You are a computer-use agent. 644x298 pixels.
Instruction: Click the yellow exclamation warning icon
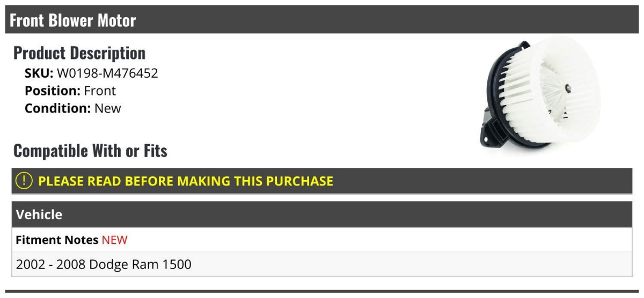(24, 181)
